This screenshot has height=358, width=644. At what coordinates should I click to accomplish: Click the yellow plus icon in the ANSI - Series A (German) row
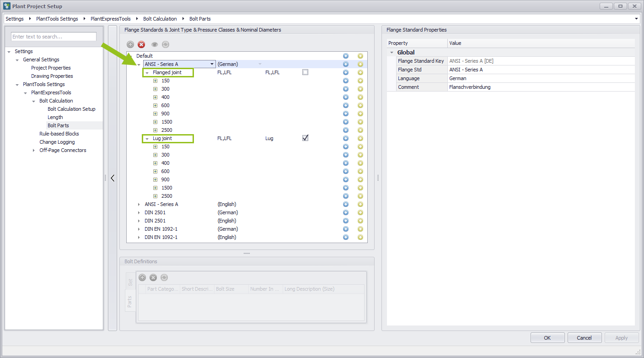click(360, 64)
